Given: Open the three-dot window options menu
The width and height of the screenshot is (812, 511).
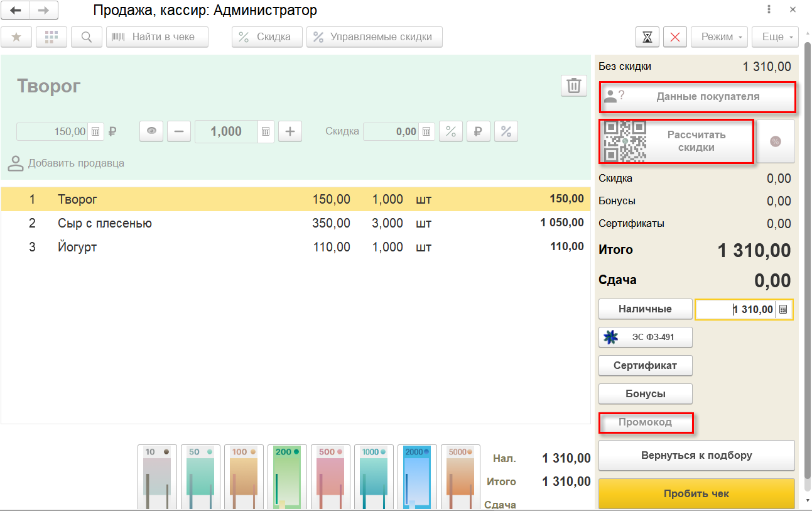Looking at the screenshot, I should coord(769,10).
